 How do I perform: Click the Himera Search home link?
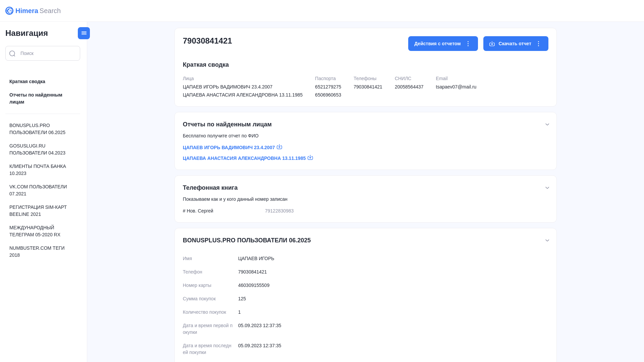(33, 11)
